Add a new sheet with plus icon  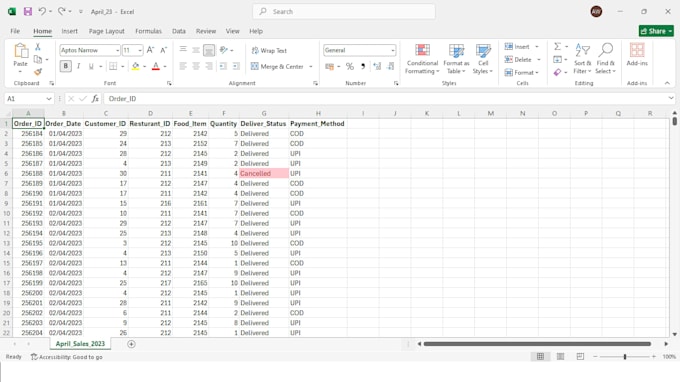(131, 344)
